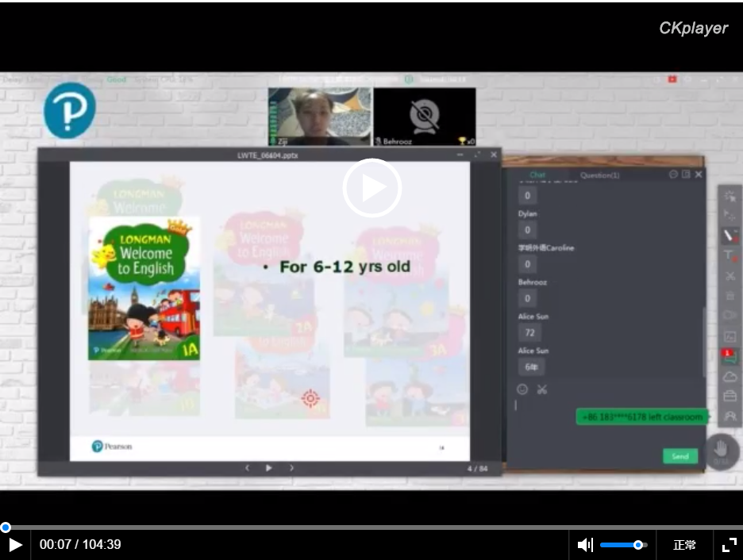Start the video with the large center play button
Image resolution: width=743 pixels, height=560 pixels.
point(372,188)
